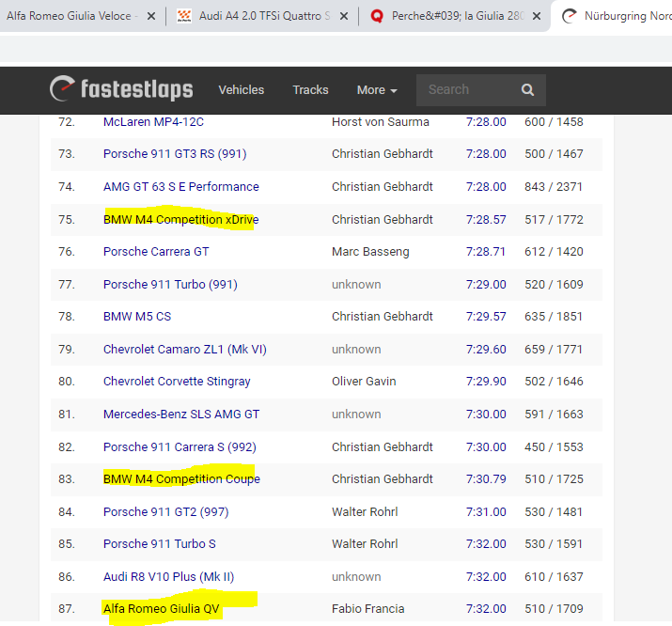Open the Porsche Carrera GT link
Image resolution: width=672 pixels, height=626 pixels.
(156, 252)
